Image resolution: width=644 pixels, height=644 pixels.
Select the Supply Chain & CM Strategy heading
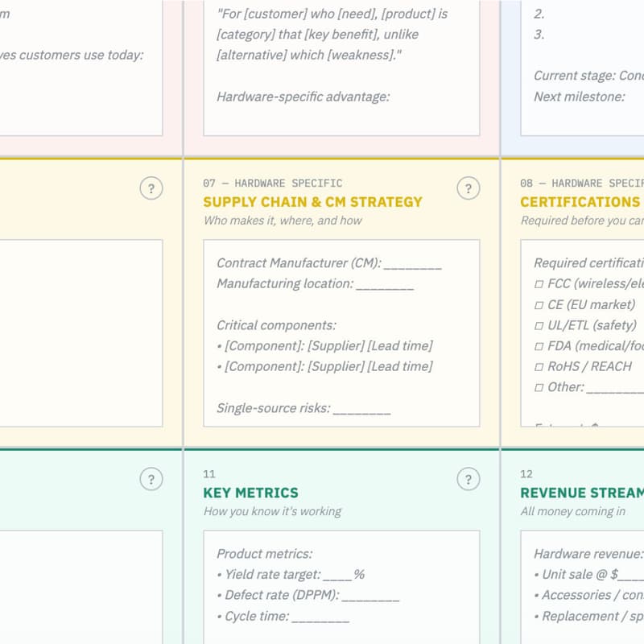coord(312,202)
